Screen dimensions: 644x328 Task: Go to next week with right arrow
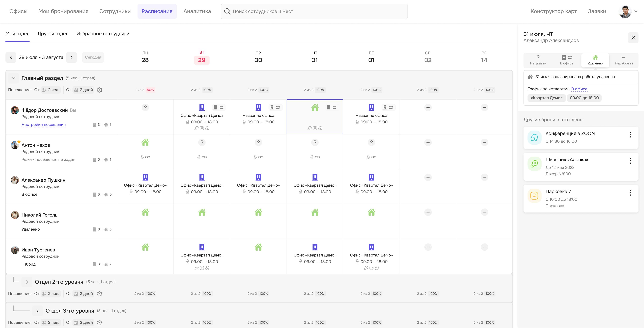(71, 57)
